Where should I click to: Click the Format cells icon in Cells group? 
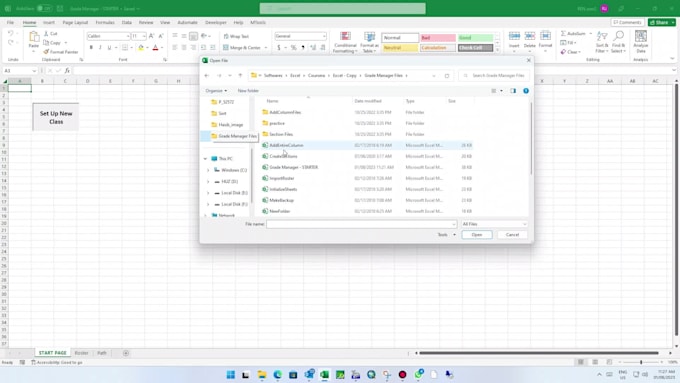click(545, 36)
